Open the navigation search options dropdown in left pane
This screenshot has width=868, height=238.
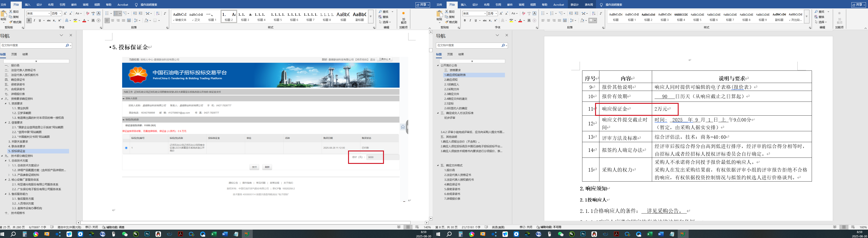tap(70, 45)
